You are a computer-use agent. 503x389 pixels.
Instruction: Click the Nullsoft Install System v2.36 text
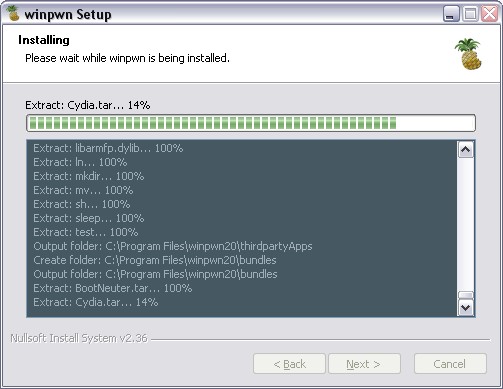click(79, 338)
